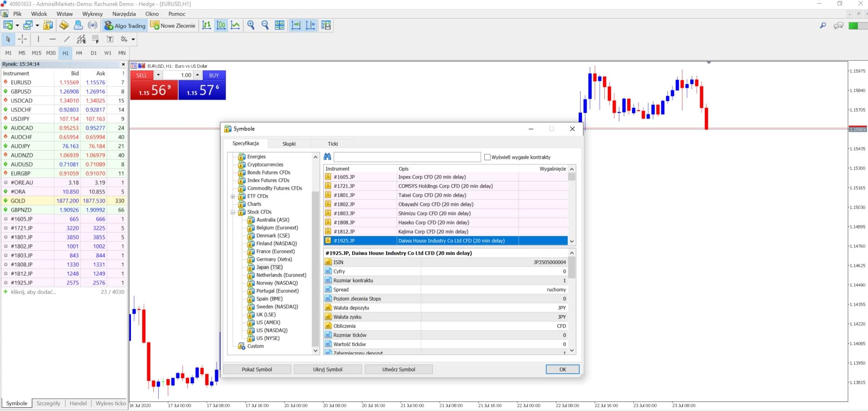Image resolution: width=868 pixels, height=411 pixels.
Task: Draw a horizontal line
Action: (53, 39)
